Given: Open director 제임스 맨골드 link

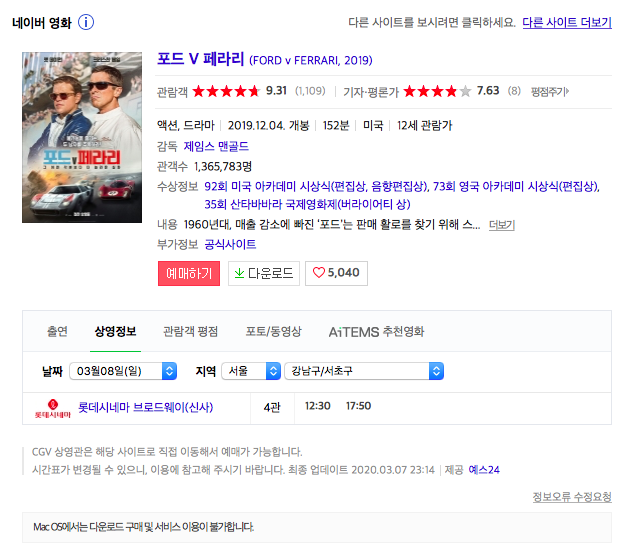Looking at the screenshot, I should point(216,146).
